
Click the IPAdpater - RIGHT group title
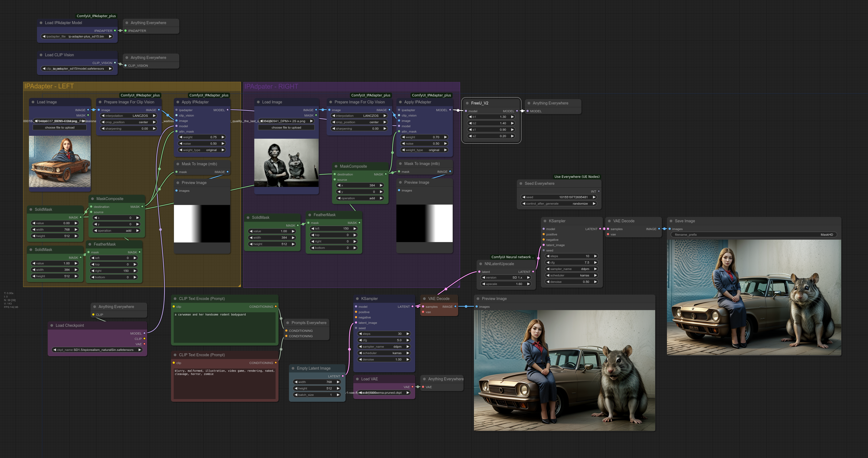coord(271,87)
